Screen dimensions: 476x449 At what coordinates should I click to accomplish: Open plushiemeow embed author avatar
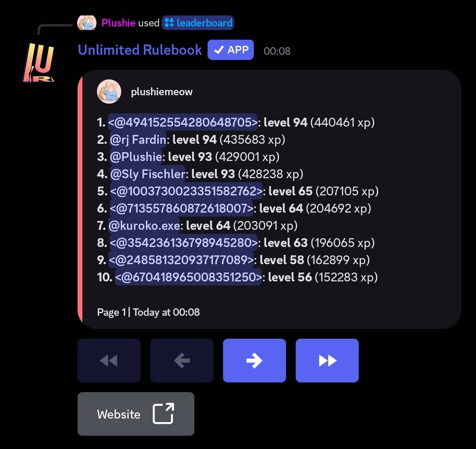109,91
